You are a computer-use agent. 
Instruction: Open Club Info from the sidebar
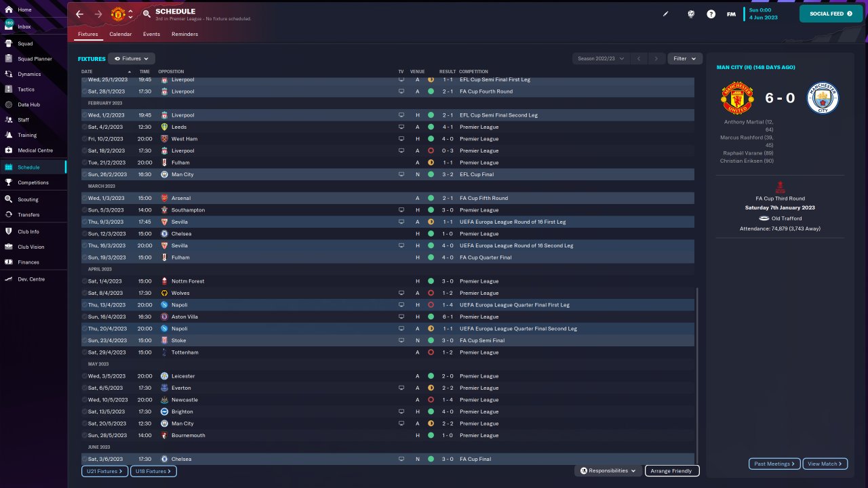click(x=33, y=232)
